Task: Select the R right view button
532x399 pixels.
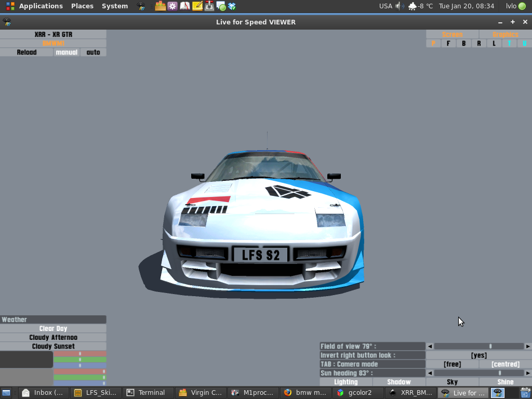Action: tap(478, 44)
